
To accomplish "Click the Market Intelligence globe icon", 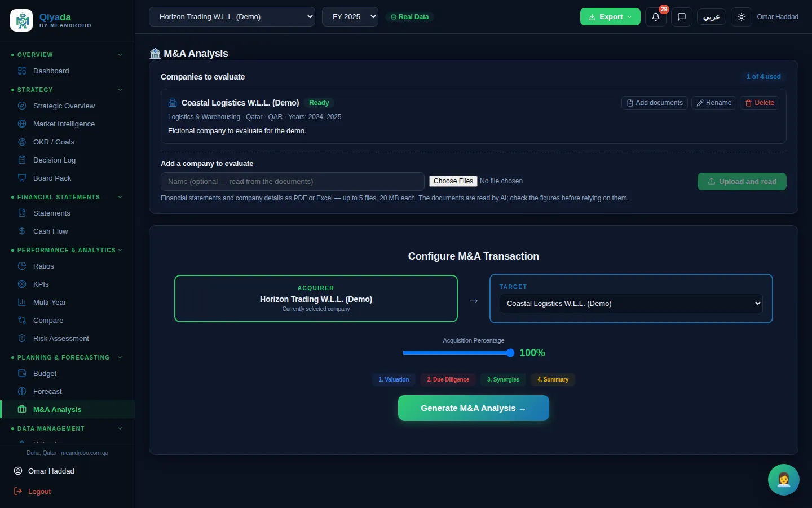I will coord(22,124).
